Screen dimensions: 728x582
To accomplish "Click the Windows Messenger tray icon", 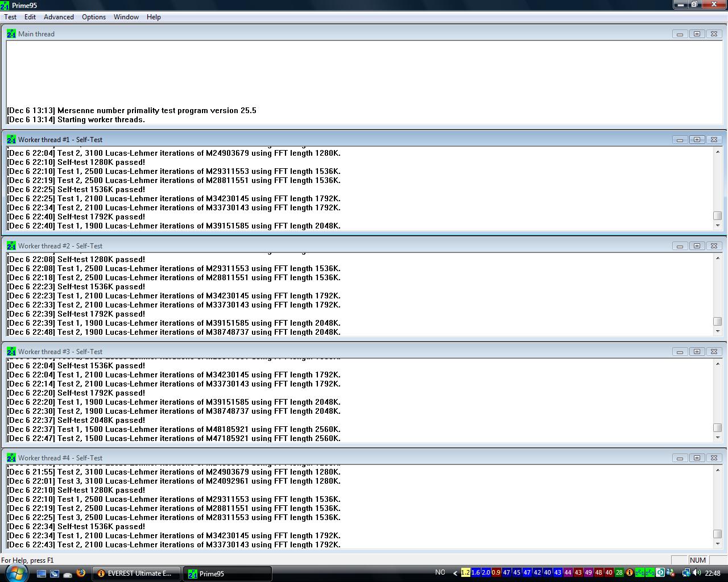I will 671,572.
